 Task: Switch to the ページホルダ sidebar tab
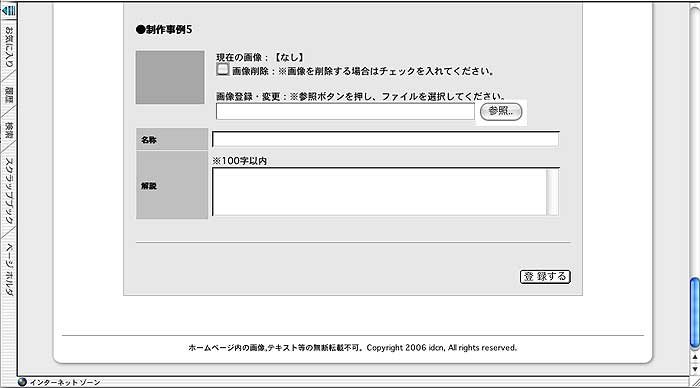point(8,269)
